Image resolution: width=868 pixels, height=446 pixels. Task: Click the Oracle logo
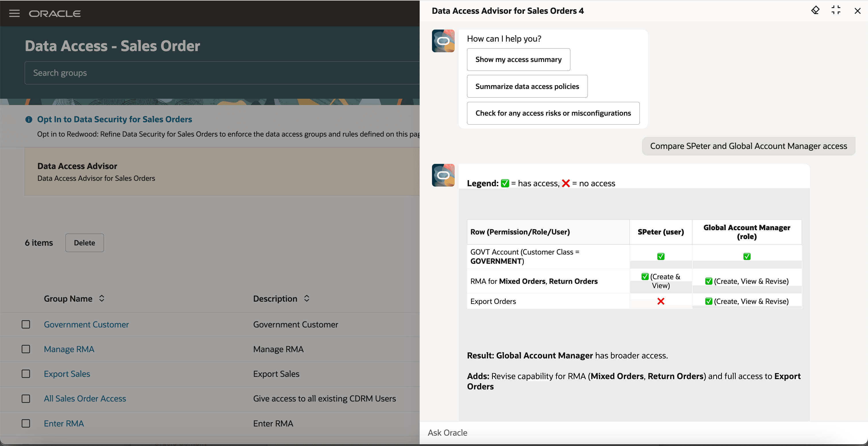(55, 13)
